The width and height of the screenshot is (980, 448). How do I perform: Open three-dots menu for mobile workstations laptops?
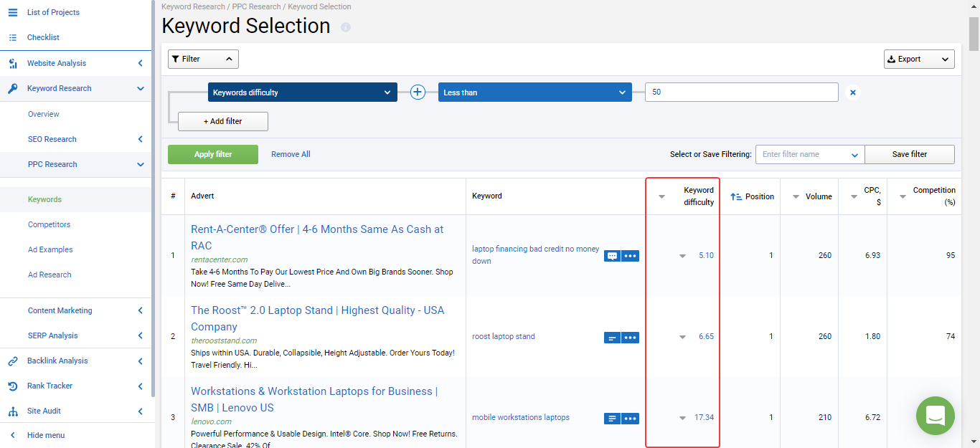pyautogui.click(x=630, y=418)
